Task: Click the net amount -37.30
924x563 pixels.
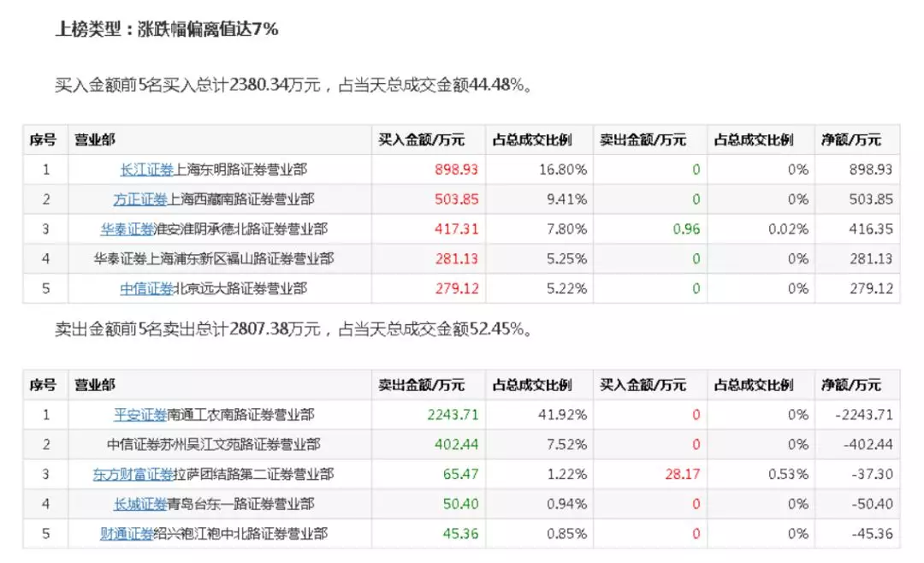Action: pyautogui.click(x=872, y=474)
